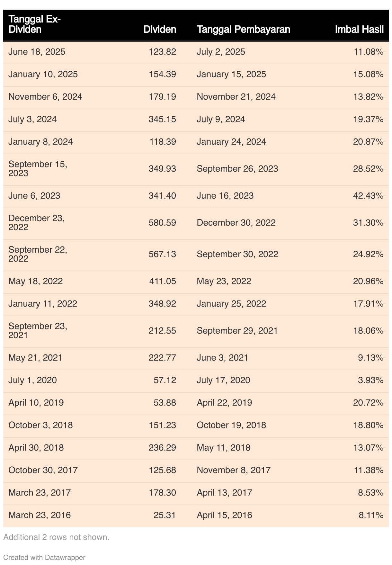Click the Additional 2 rows not shown note
Viewport: 392px width, 565px height.
(x=56, y=537)
